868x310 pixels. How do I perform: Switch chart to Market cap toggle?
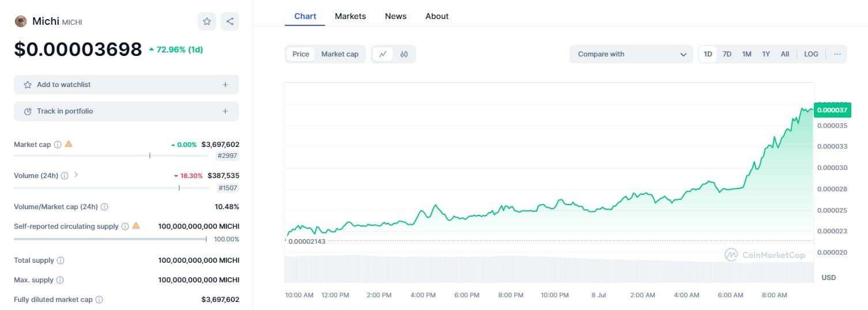(339, 54)
